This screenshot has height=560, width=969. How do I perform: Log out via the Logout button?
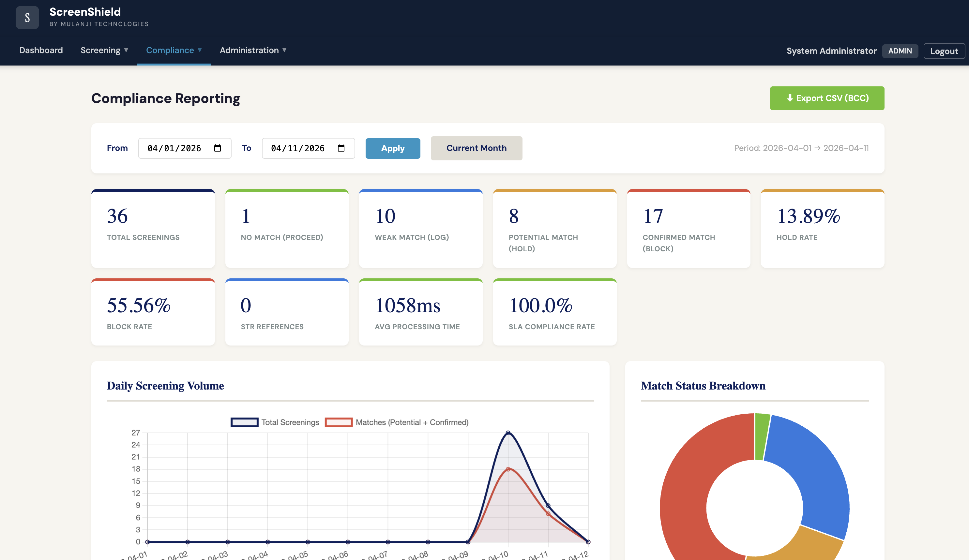(944, 51)
